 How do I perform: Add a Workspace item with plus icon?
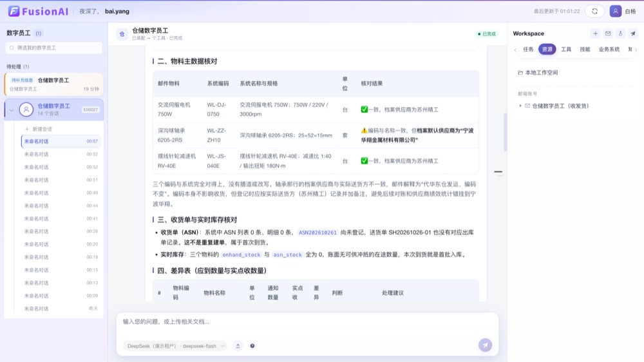[595, 33]
